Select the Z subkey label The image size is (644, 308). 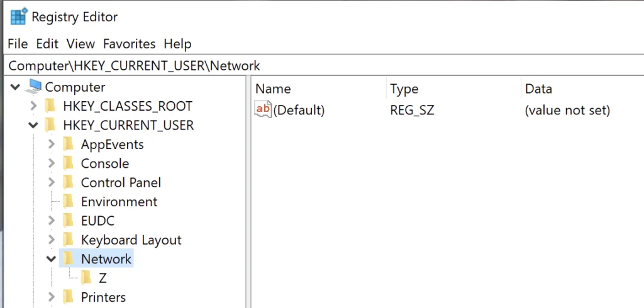tap(103, 278)
